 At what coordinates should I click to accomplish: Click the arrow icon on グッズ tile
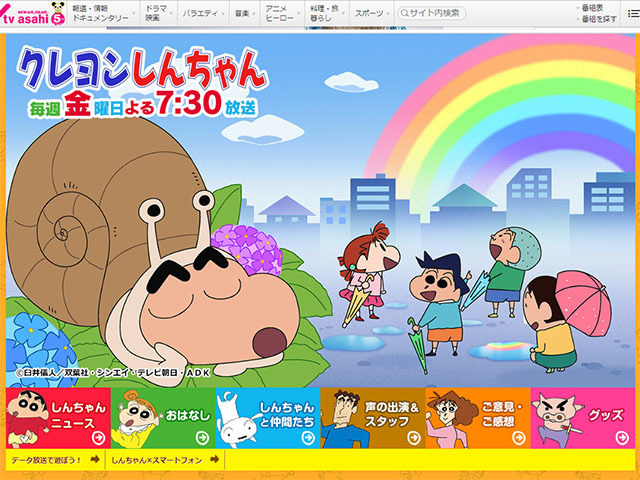click(622, 438)
